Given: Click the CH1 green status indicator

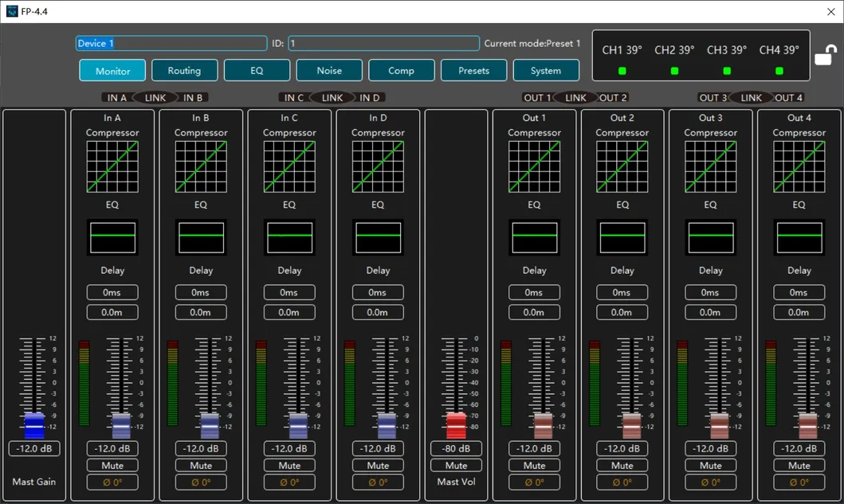Looking at the screenshot, I should [621, 70].
